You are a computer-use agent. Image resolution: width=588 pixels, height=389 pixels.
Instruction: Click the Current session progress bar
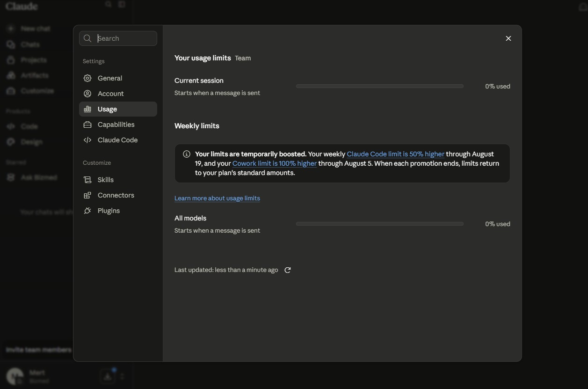coord(380,86)
